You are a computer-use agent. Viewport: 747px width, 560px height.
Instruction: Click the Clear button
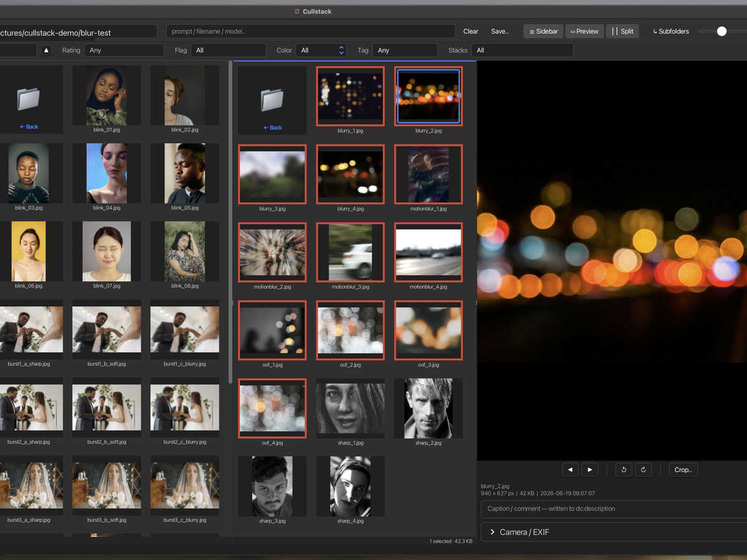[471, 31]
